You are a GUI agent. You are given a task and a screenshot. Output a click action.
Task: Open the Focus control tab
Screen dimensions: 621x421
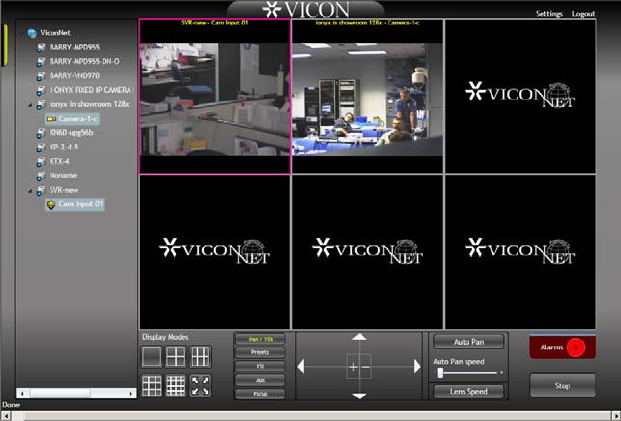(x=260, y=394)
